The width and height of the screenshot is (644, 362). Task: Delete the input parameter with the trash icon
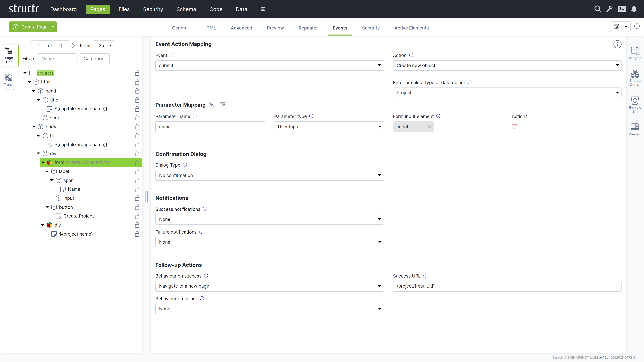click(515, 126)
